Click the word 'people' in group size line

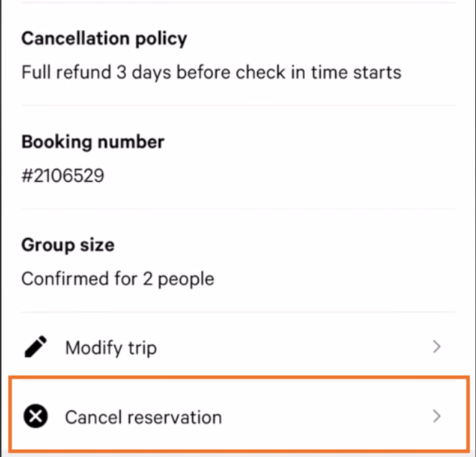(x=186, y=280)
